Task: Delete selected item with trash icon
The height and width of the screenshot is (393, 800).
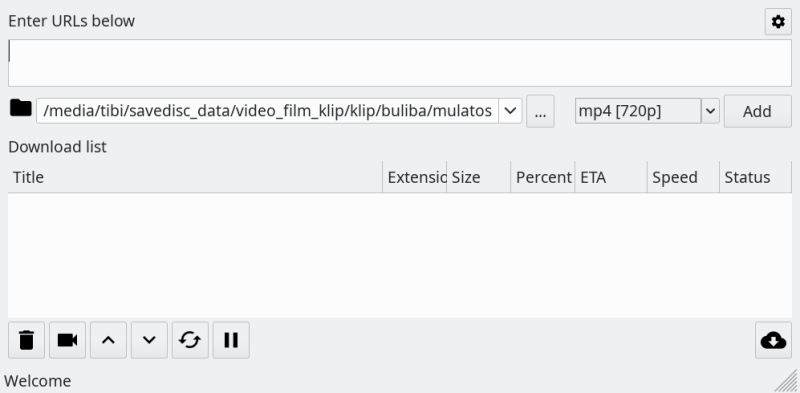Action: coord(27,340)
